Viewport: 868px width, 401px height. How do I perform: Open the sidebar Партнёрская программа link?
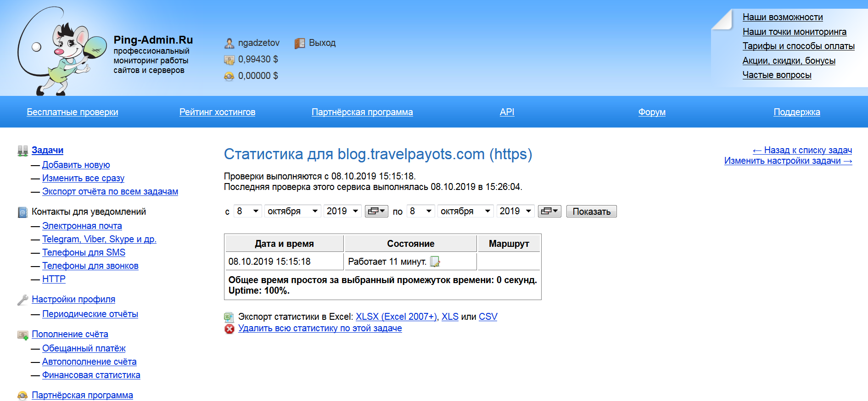click(x=82, y=395)
